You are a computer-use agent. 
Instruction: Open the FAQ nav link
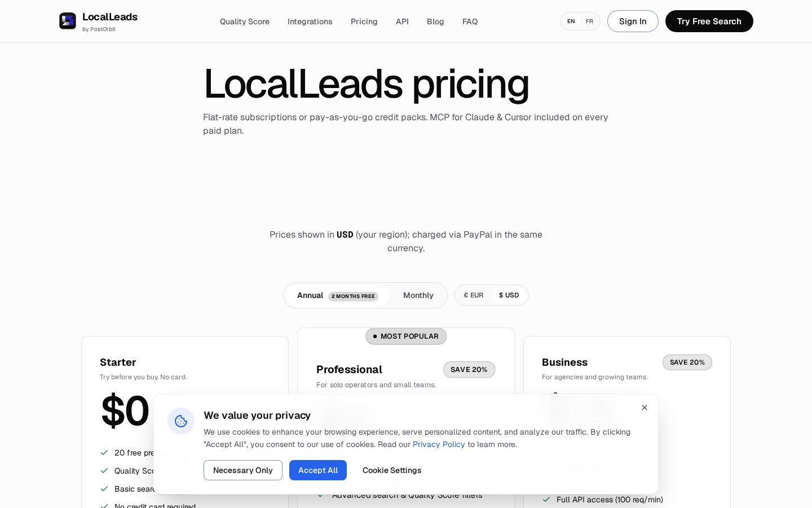pos(470,21)
